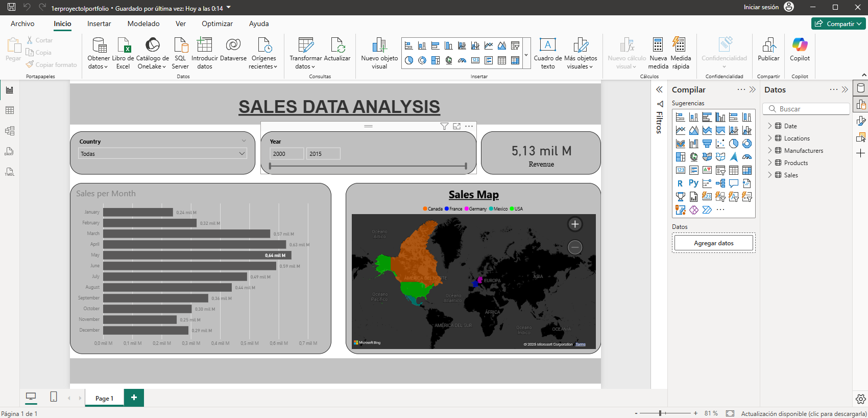Click Transformar datos in ribbon
Screen dimensions: 868x418
tap(306, 53)
